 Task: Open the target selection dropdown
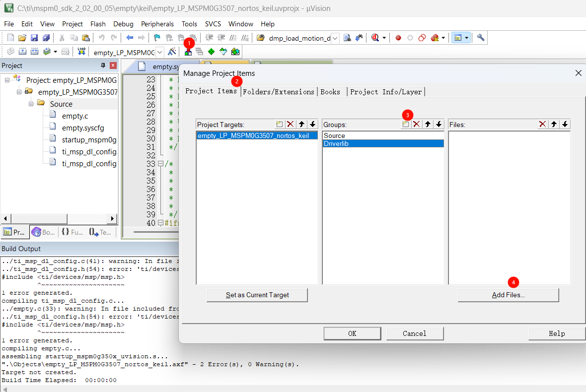click(160, 52)
